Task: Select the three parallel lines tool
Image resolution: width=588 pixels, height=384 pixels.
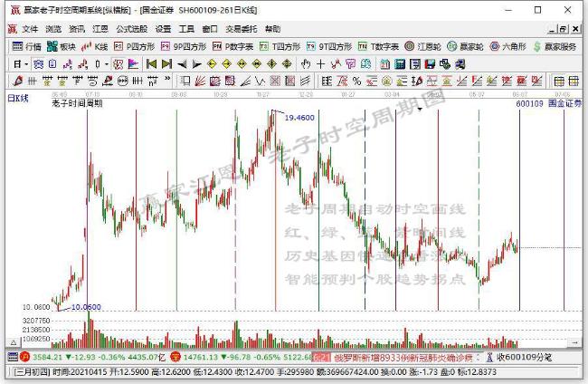Action: [305, 81]
